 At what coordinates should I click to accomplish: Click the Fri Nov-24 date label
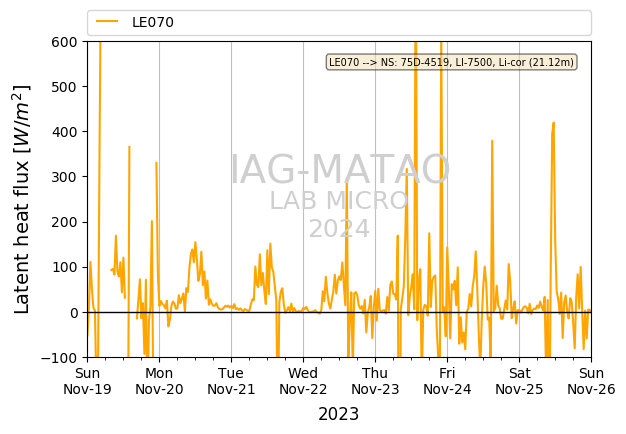coord(447,381)
